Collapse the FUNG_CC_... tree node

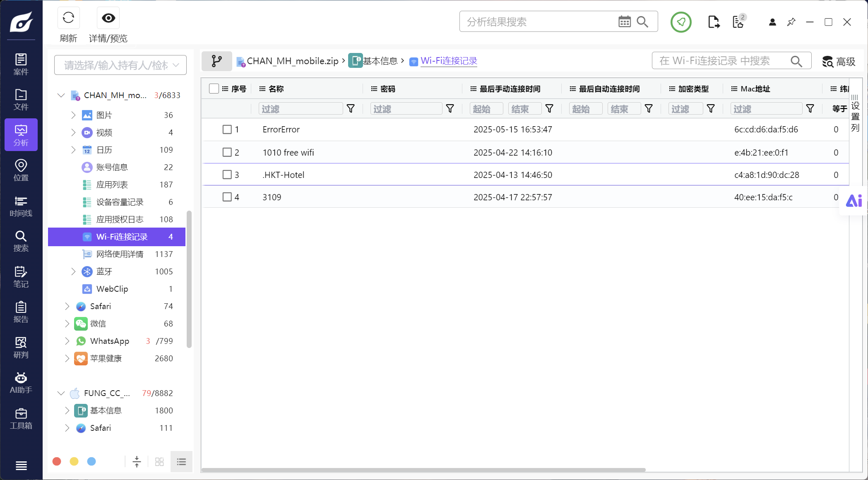coord(61,393)
